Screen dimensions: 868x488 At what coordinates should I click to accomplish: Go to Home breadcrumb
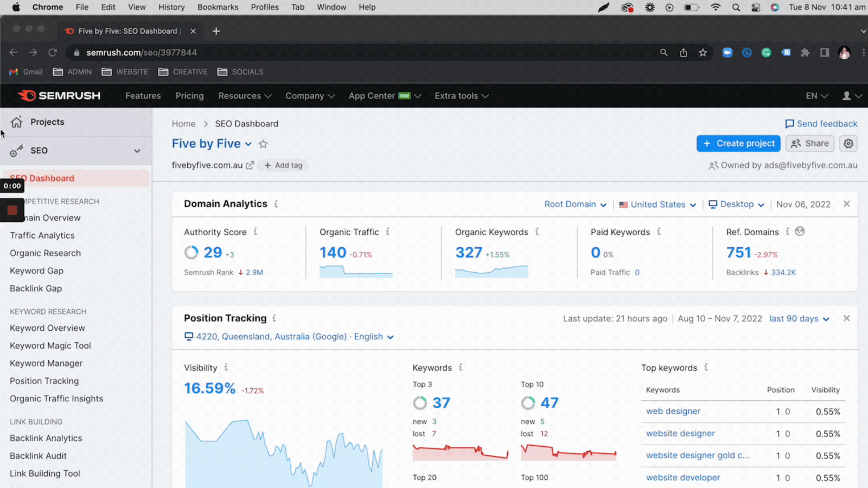pos(183,124)
